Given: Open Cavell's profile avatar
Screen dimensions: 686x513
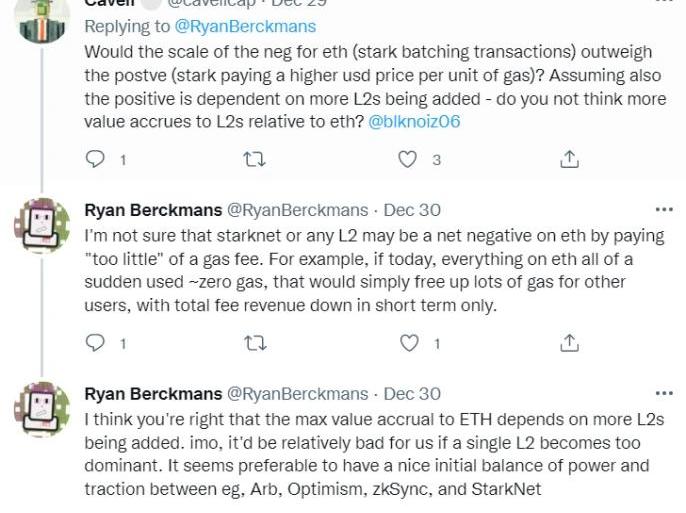Looking at the screenshot, I should pyautogui.click(x=42, y=18).
